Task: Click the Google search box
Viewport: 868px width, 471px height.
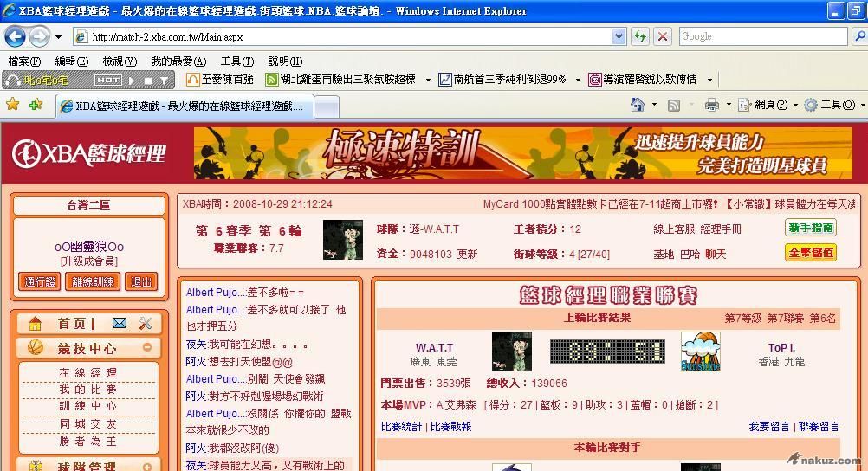Action: pos(763,36)
